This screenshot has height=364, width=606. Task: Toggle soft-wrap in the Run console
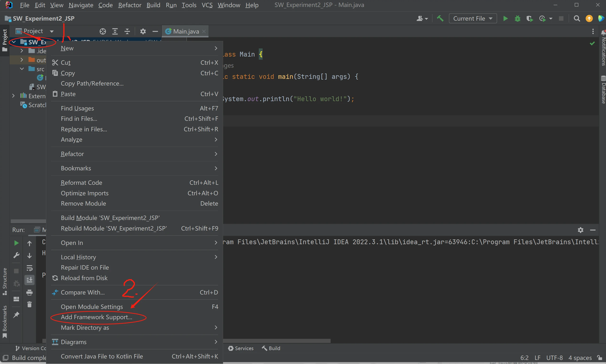[29, 268]
